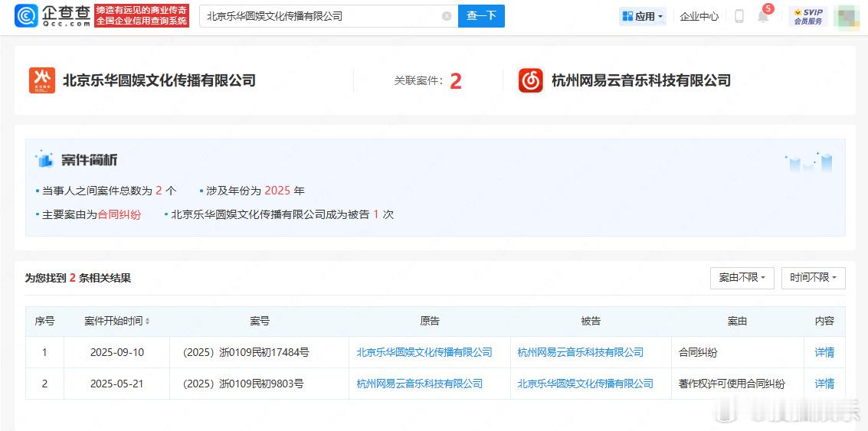Image resolution: width=868 pixels, height=431 pixels.
Task: Click the 原告 column header
Action: pyautogui.click(x=430, y=321)
